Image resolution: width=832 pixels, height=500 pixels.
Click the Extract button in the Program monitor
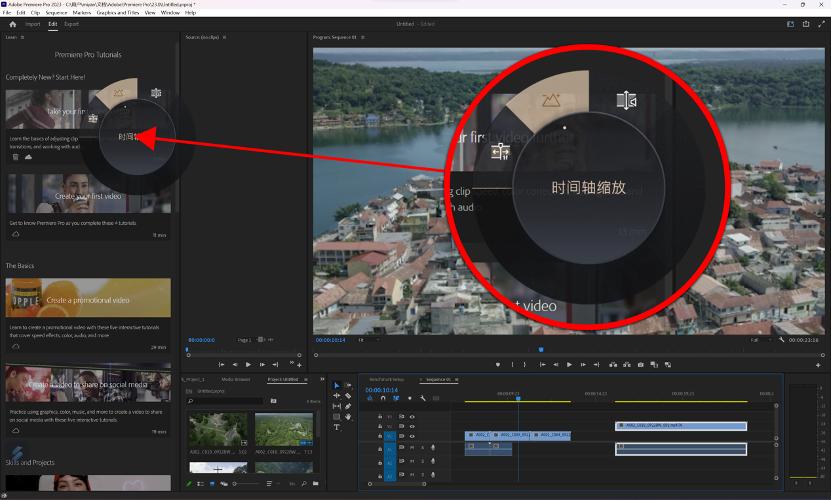[627, 365]
